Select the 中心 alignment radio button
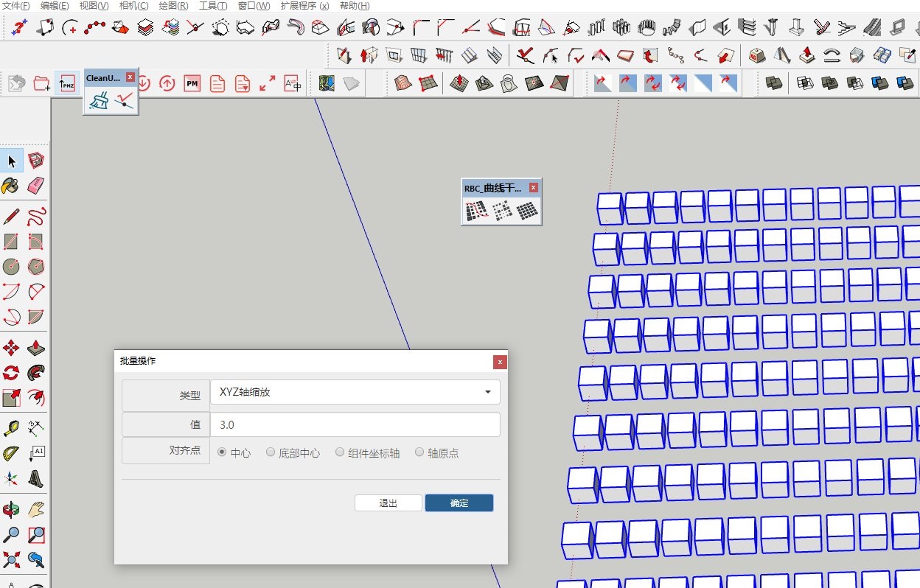Image resolution: width=920 pixels, height=588 pixels. [x=222, y=452]
